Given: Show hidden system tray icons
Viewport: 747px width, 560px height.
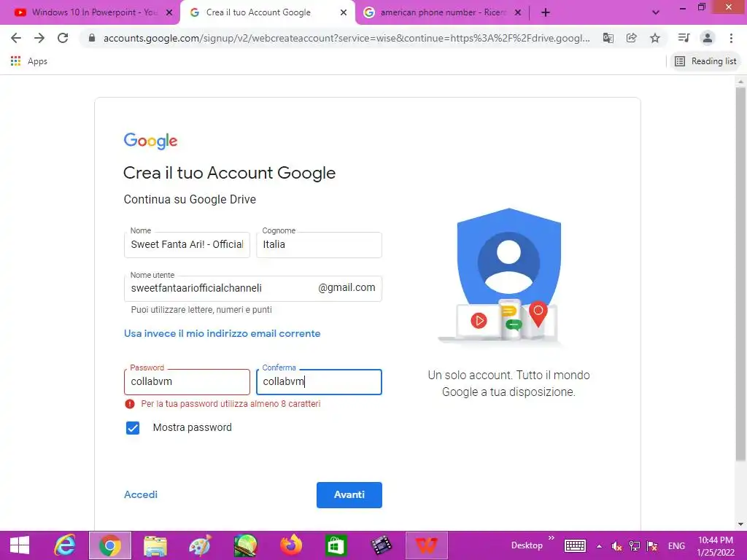Looking at the screenshot, I should tap(600, 546).
